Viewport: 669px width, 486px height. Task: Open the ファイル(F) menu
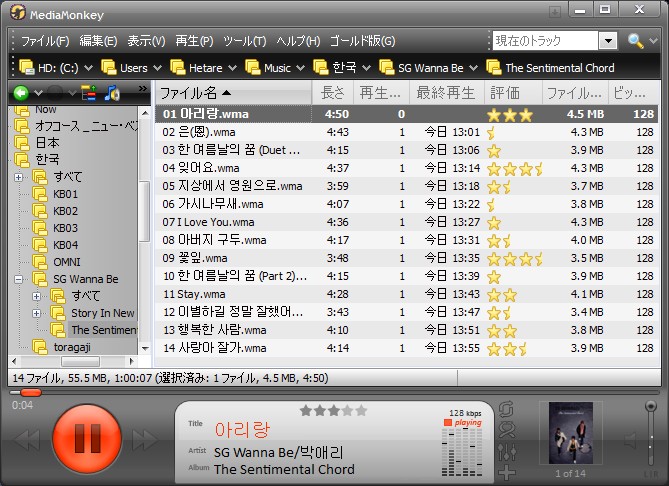[x=45, y=41]
